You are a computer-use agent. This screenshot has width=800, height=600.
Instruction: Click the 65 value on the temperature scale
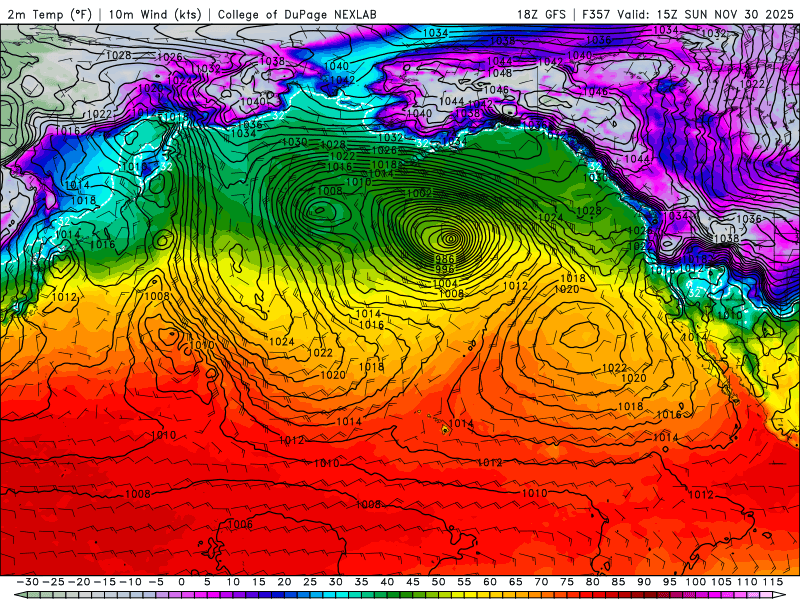pos(515,582)
